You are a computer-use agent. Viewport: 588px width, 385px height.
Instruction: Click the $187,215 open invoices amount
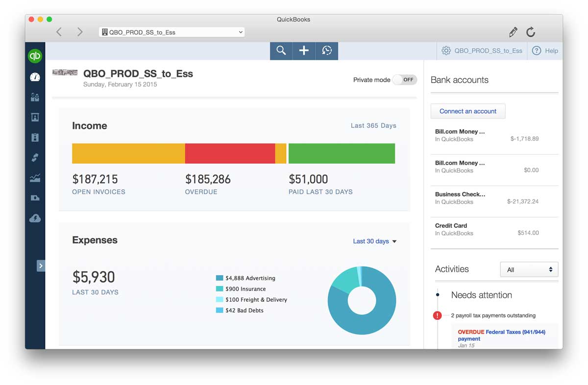pos(95,179)
